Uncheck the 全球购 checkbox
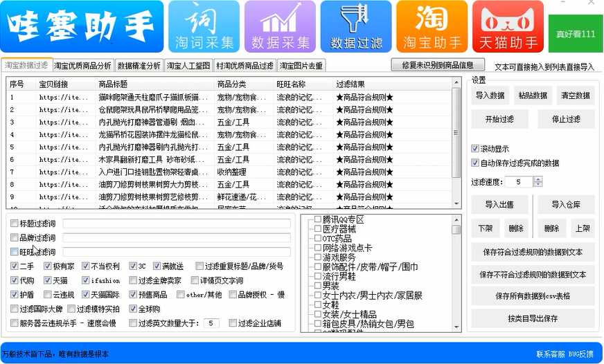The height and width of the screenshot is (364, 604). pos(133,309)
